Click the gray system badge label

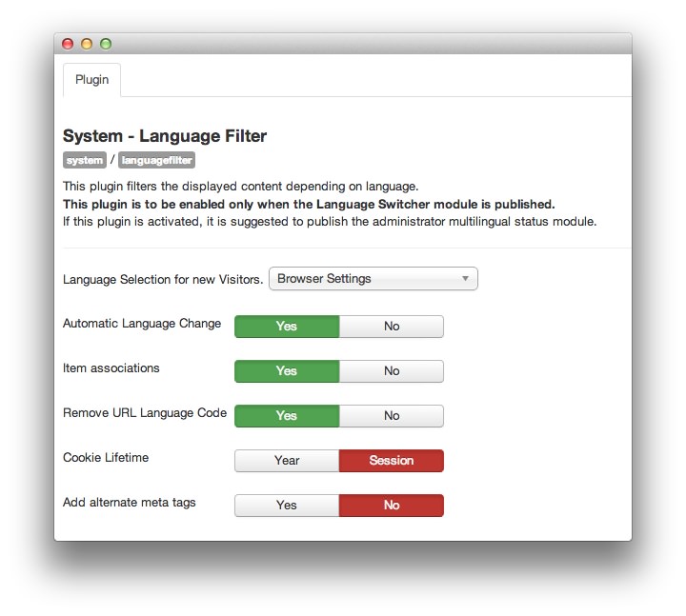[85, 161]
